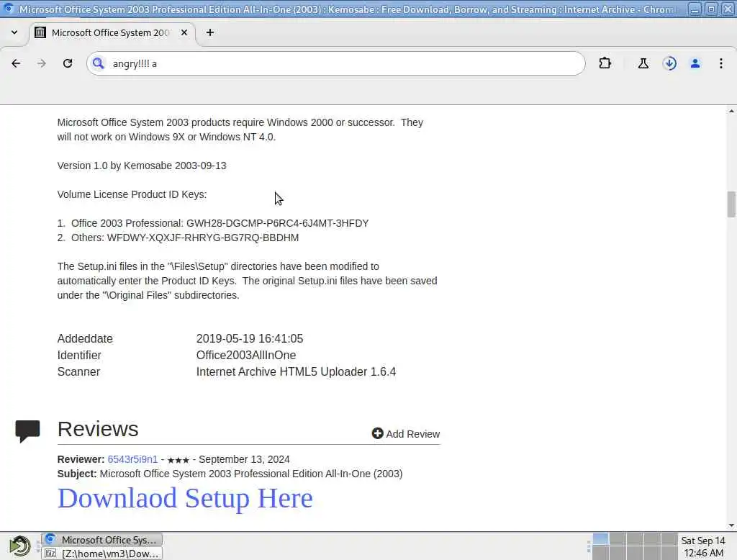Click the Chromium icon in title bar
The image size is (737, 560).
tap(9, 9)
